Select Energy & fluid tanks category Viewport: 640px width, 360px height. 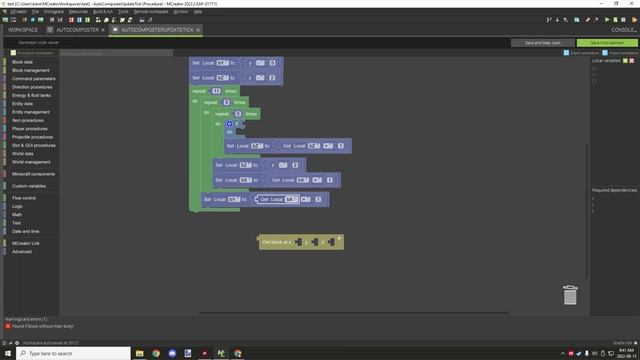tap(31, 96)
